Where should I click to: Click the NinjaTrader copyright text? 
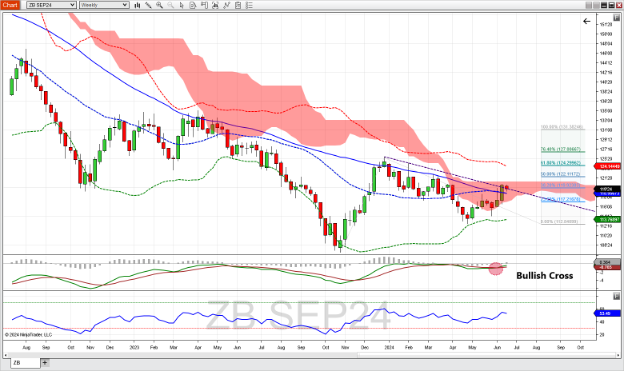point(28,335)
